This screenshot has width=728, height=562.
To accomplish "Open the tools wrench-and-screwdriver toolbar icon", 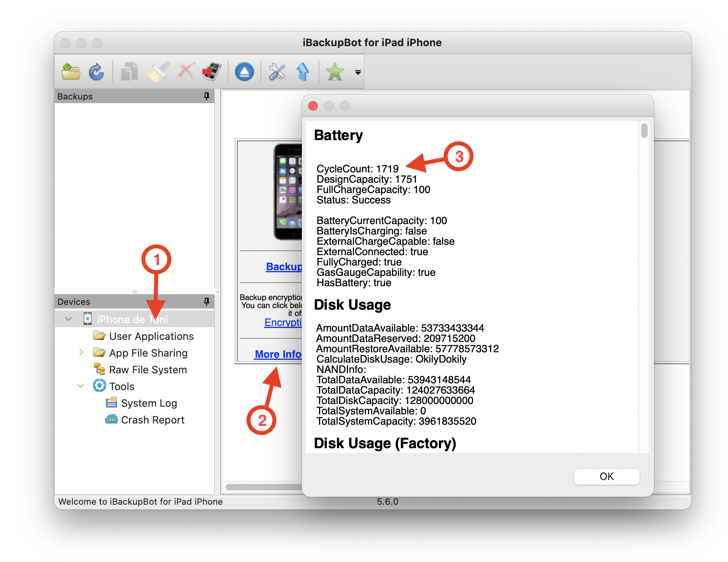I will (277, 72).
